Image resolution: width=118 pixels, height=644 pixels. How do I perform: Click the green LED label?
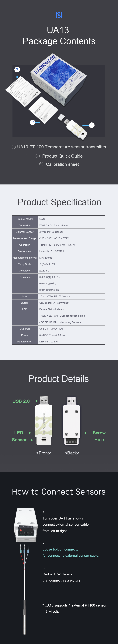point(19,432)
